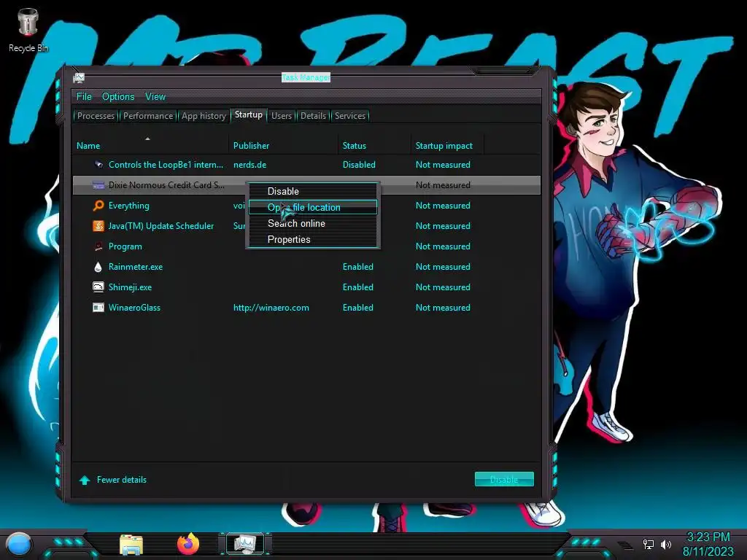Click the WinaeroGlass icon
The height and width of the screenshot is (560, 747).
click(x=98, y=308)
